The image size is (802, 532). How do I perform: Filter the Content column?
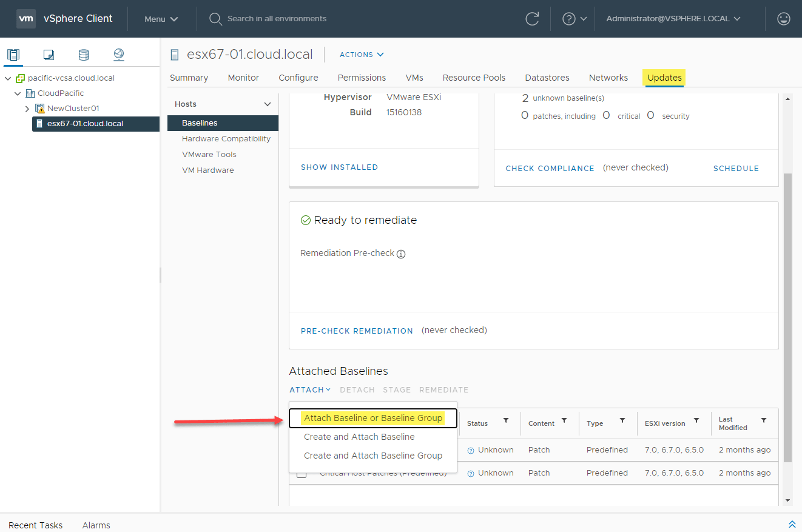564,421
